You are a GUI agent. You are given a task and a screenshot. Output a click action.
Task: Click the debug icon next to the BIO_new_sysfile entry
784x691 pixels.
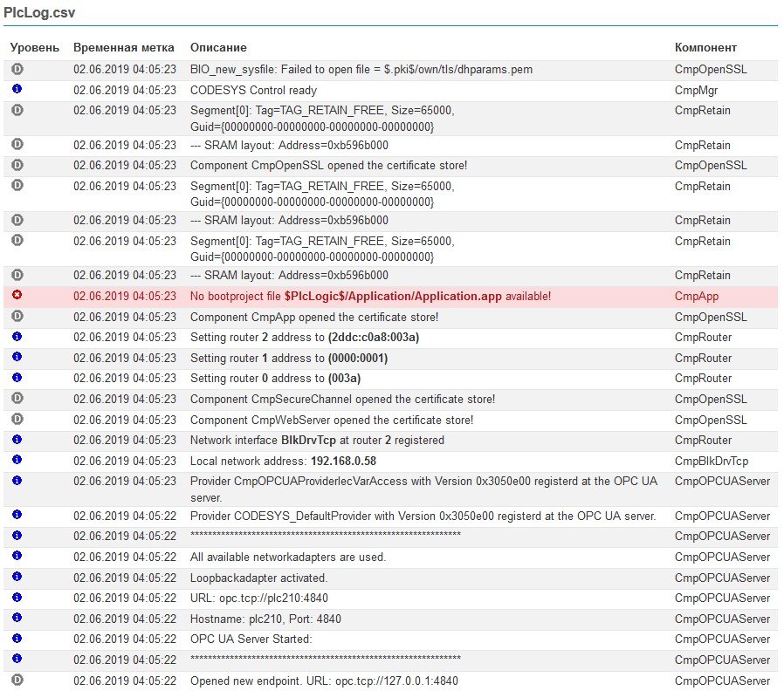pyautogui.click(x=17, y=69)
